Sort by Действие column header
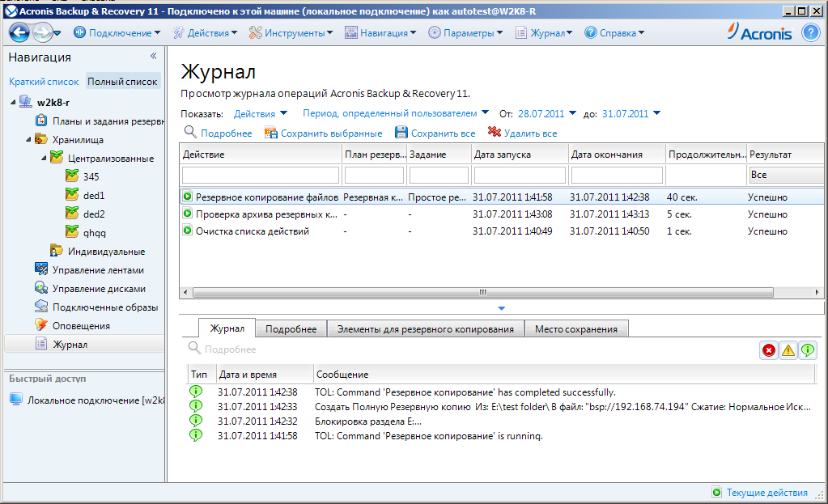Screen dimensions: 828x504 click(261, 154)
